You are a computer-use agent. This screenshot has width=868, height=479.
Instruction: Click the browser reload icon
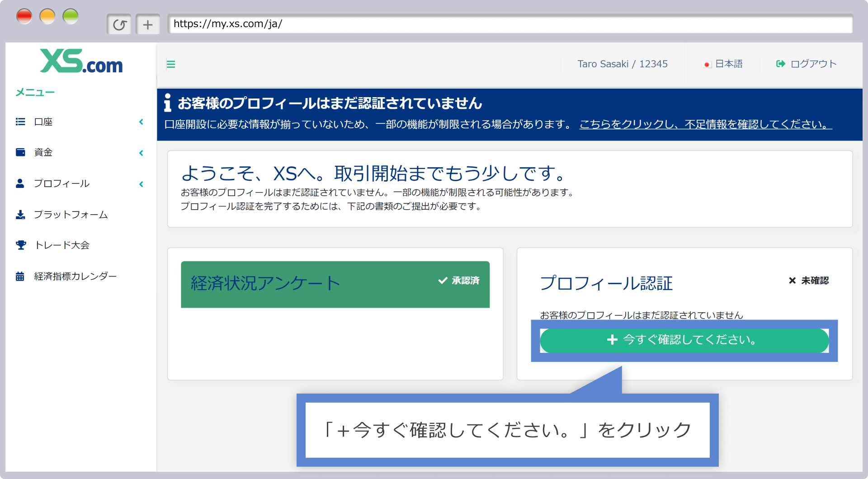119,24
